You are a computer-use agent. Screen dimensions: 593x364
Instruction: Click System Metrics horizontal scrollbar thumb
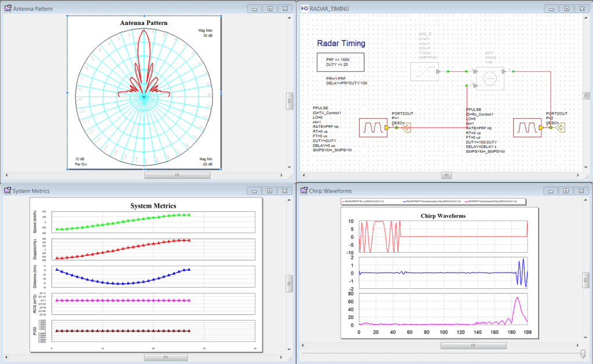166,358
